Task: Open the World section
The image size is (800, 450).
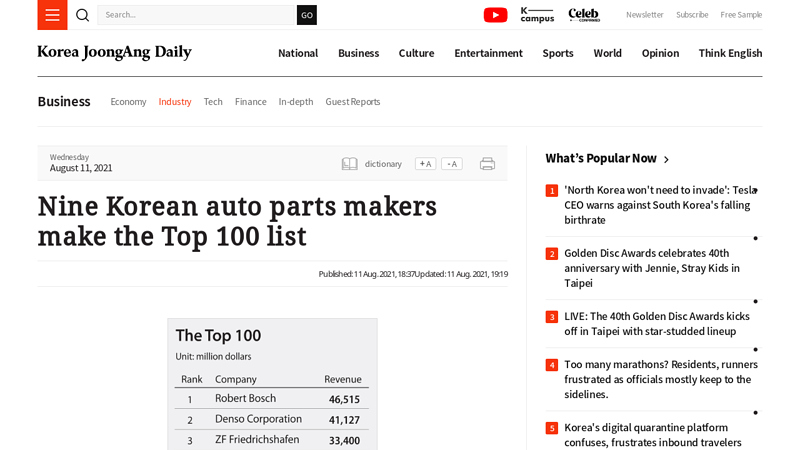Action: point(607,53)
